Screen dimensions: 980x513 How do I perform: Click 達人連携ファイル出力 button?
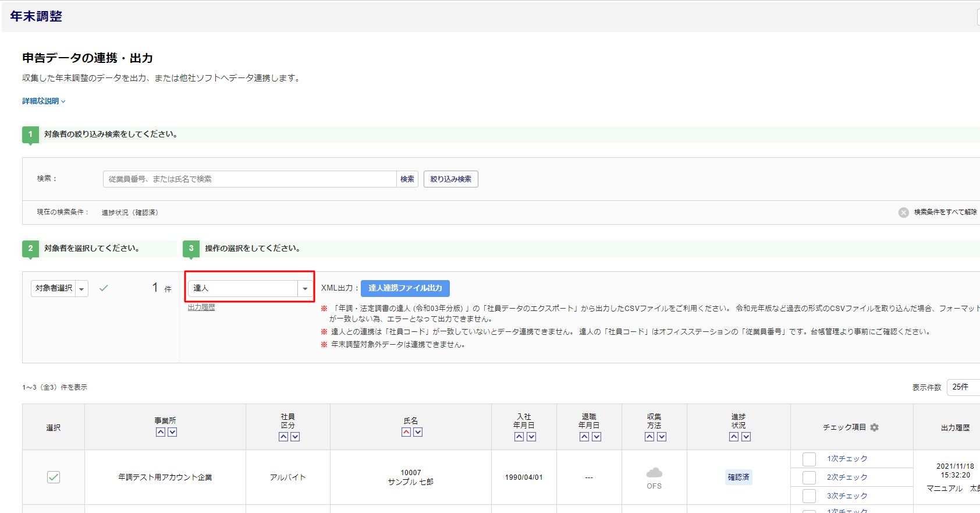[405, 288]
